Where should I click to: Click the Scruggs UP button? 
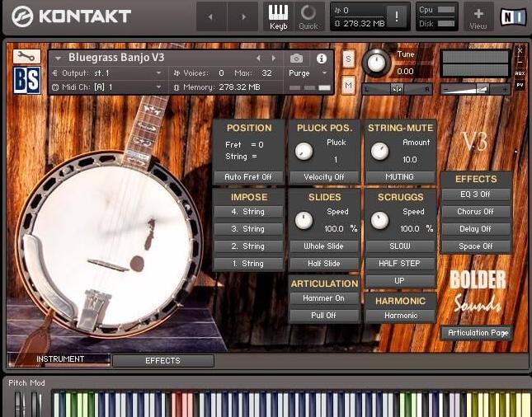coord(400,281)
